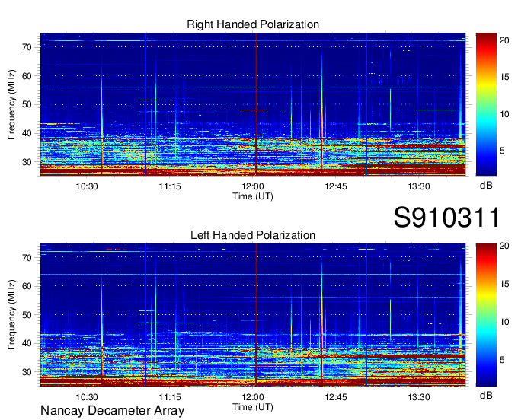Click the 11:15 tick label on bottom plot
Screen dimensions: 518x420
(170, 397)
